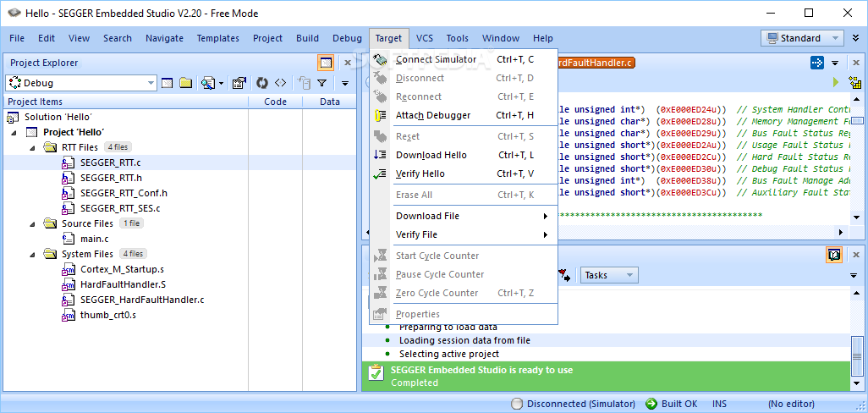This screenshot has height=413, width=868.
Task: Click the Download Hello arrow icon
Action: (381, 155)
